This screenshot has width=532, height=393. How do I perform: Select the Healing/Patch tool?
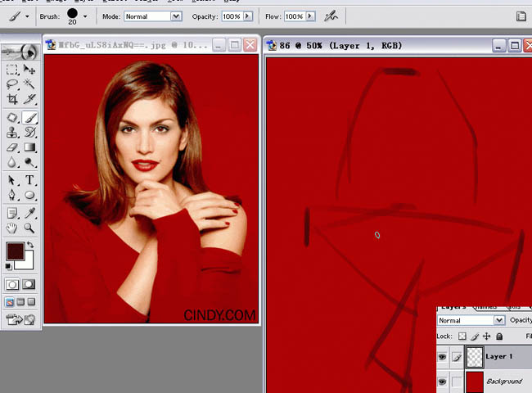(12, 118)
